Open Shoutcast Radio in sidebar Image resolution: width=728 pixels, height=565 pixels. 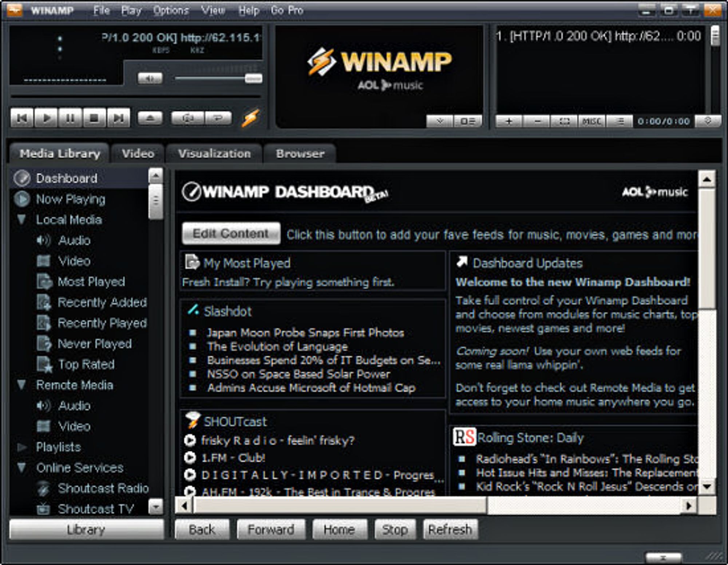coord(103,488)
